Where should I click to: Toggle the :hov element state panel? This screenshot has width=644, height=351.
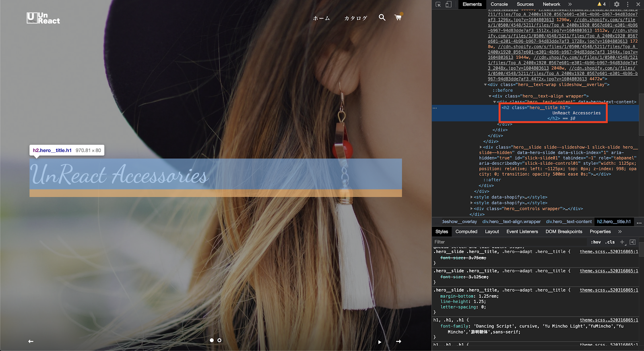coord(596,242)
